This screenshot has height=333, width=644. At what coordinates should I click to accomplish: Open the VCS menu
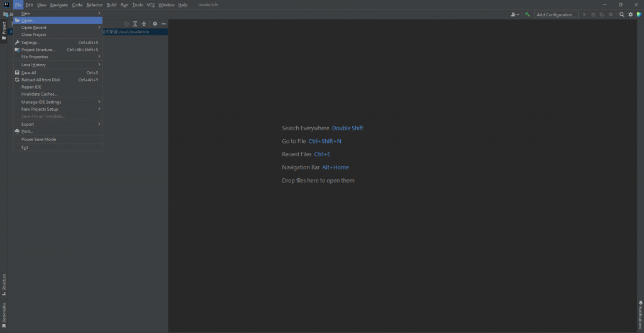(x=151, y=5)
